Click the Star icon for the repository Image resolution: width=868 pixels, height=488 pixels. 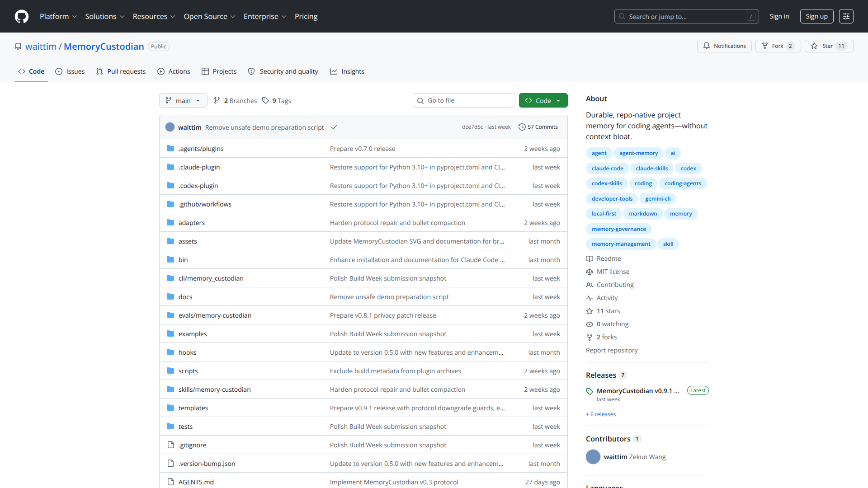coord(814,46)
